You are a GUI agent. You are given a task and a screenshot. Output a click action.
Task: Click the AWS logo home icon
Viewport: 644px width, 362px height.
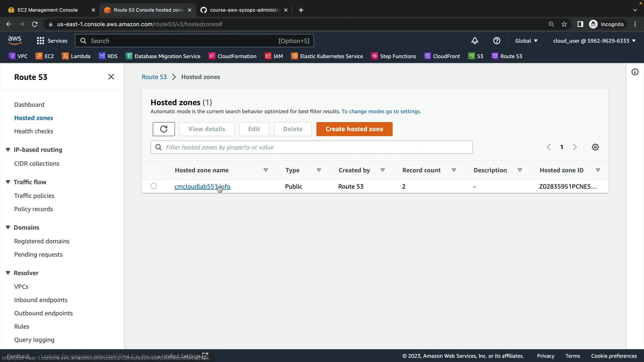[15, 41]
